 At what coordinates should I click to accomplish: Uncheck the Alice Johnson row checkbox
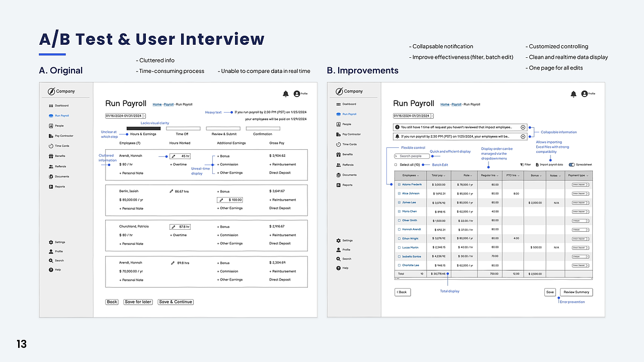point(399,194)
